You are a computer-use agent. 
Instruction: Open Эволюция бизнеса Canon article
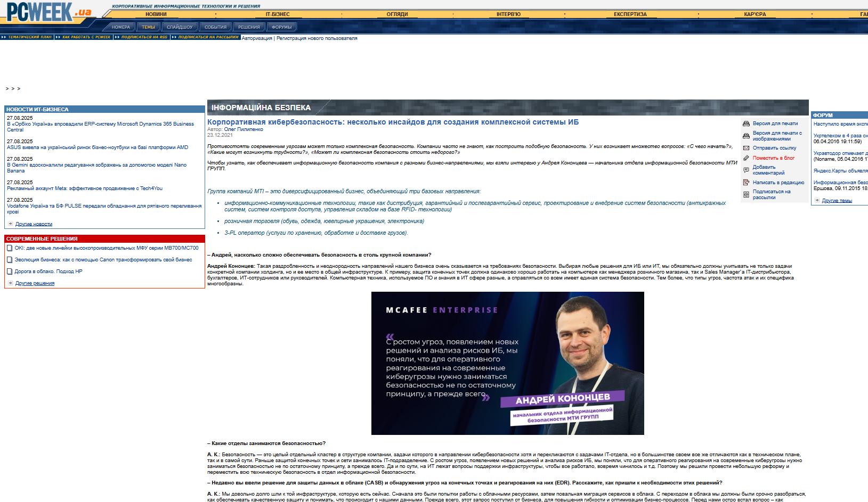tap(103, 260)
